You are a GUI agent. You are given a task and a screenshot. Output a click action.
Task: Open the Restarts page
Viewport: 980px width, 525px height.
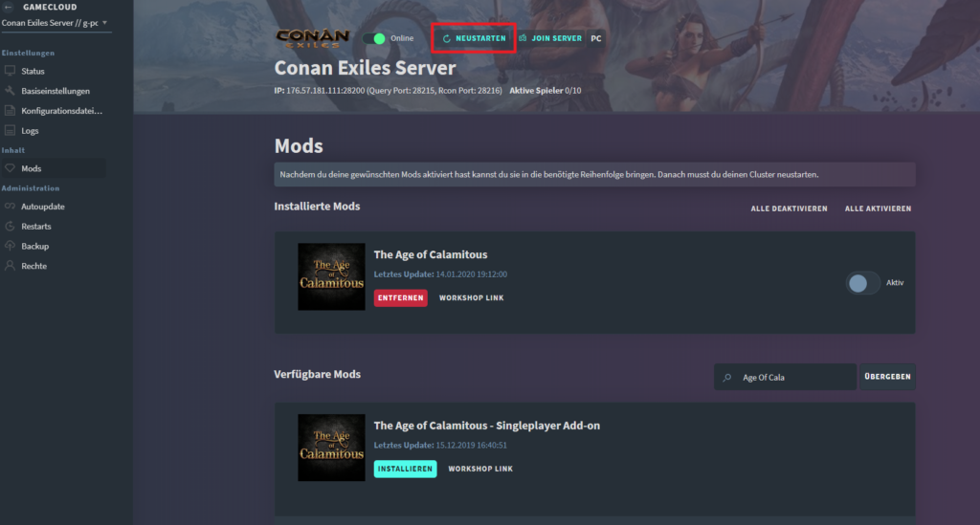click(35, 227)
